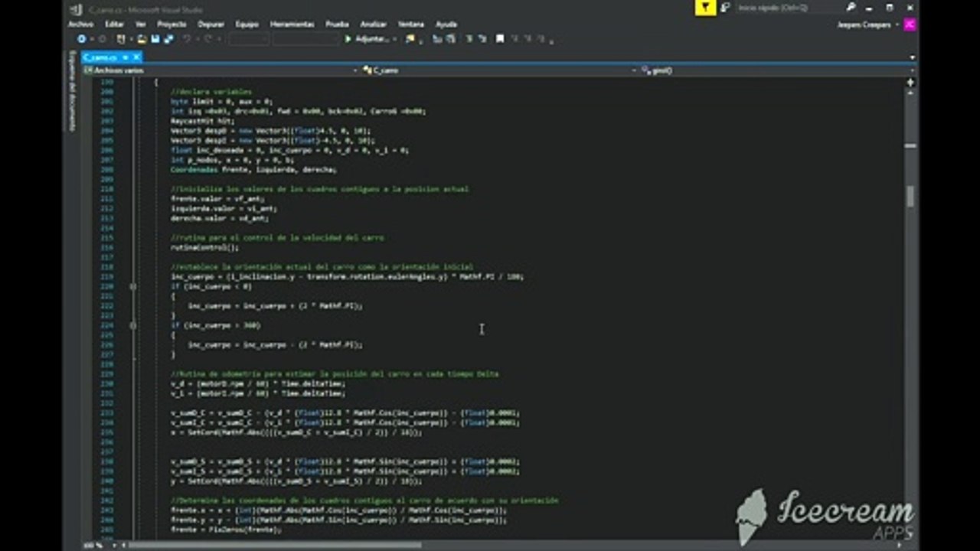This screenshot has width=980, height=551.
Task: Click the Navigate Backward arrow icon
Action: pos(82,38)
